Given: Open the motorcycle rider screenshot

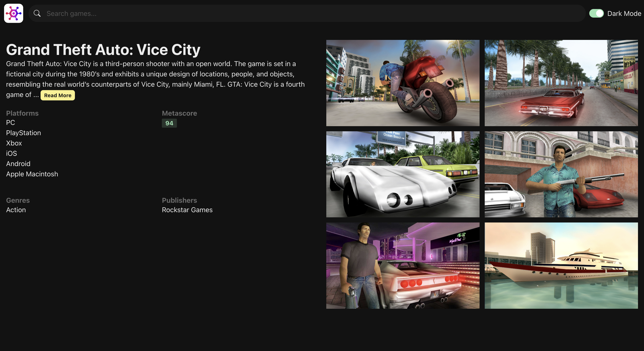Looking at the screenshot, I should 403,83.
